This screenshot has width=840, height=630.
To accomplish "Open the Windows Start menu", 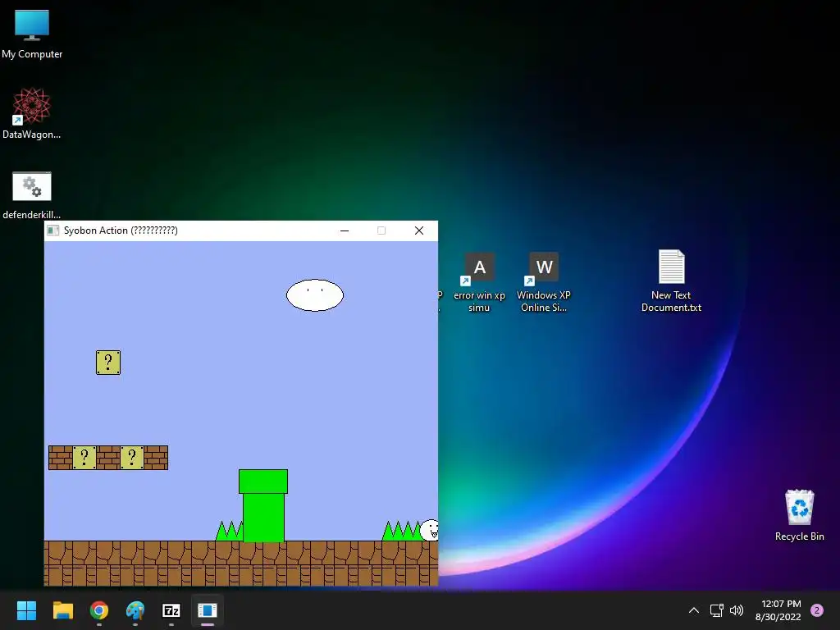I will click(x=26, y=610).
